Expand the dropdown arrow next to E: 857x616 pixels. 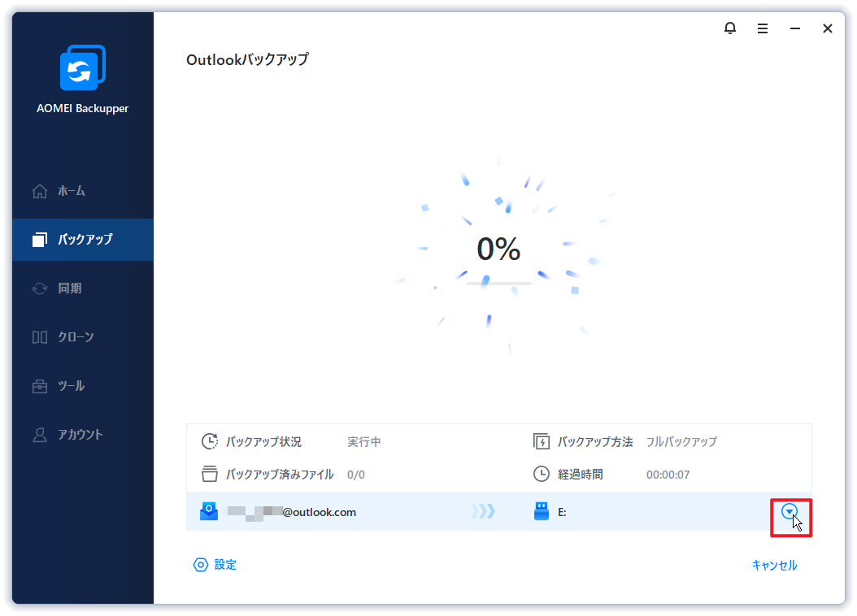point(790,512)
